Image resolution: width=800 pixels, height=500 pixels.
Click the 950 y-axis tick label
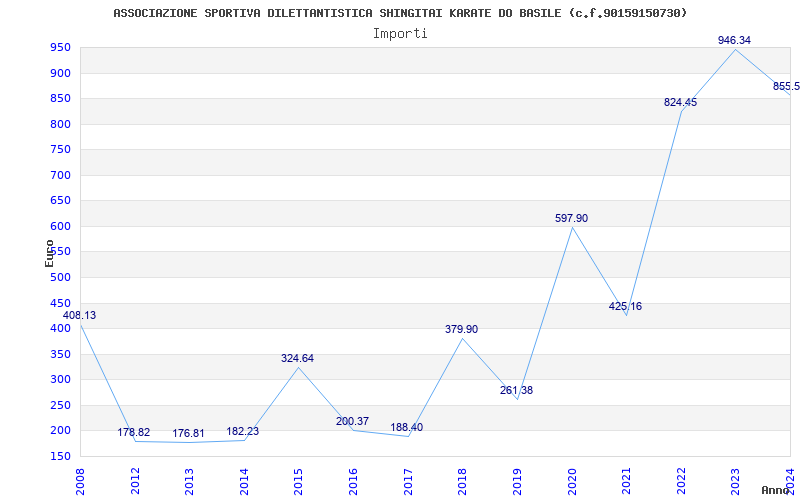click(60, 48)
